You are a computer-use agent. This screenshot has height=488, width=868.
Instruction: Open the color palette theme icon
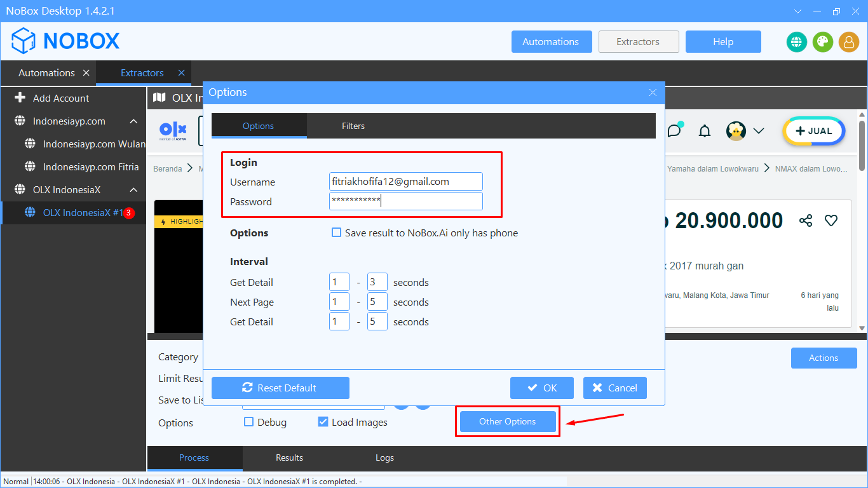pos(822,42)
